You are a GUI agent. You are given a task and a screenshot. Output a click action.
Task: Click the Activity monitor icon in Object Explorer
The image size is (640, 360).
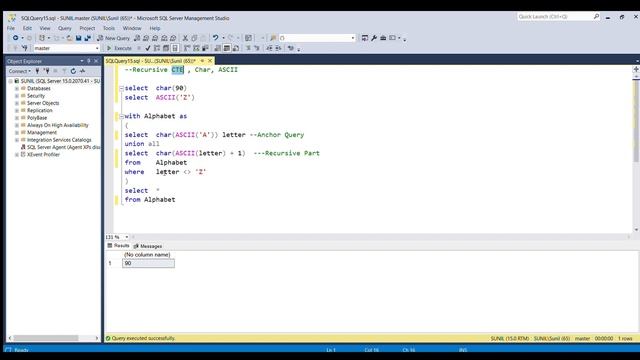[82, 71]
